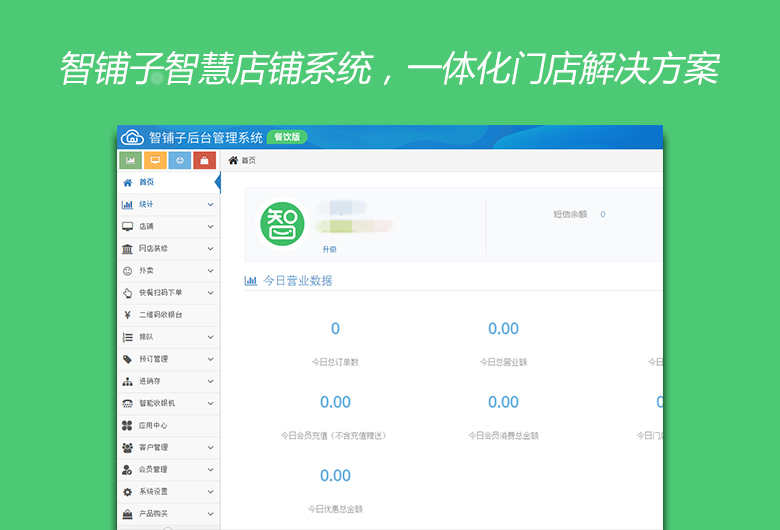Click the 今日总营业额 label
This screenshot has width=780, height=530.
[503, 362]
